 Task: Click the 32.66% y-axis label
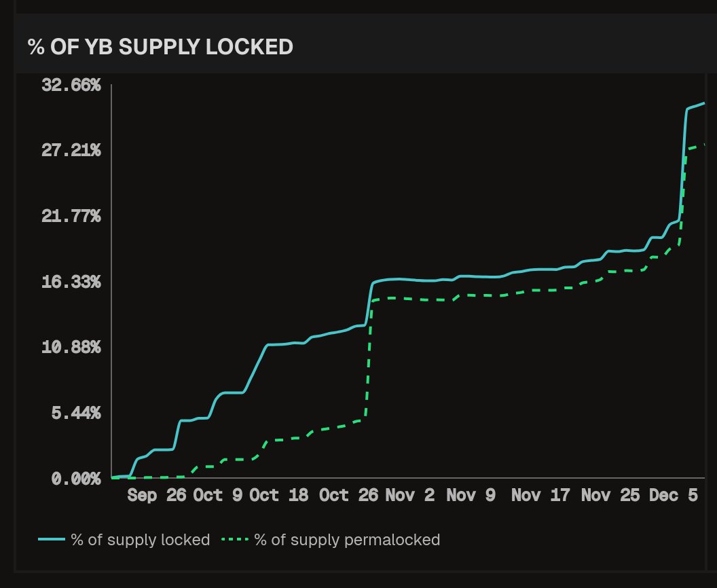click(71, 86)
